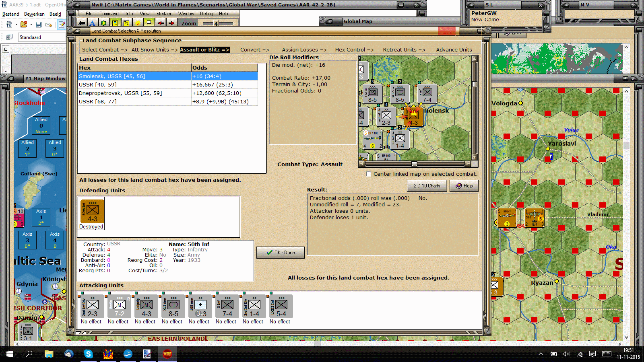Click the Smolensk hex on the combat mini-map

tap(413, 116)
